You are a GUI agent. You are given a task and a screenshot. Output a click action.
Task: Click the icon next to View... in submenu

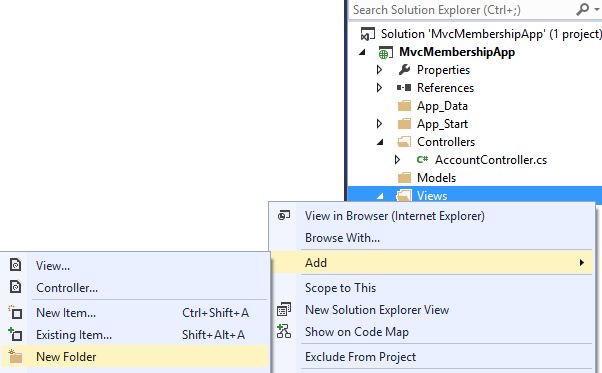pos(15,265)
